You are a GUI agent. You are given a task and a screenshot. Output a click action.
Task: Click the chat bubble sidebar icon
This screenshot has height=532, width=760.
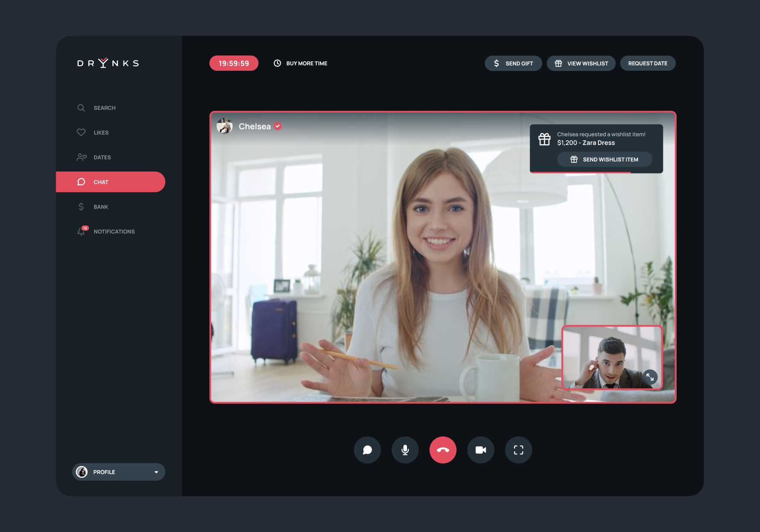coord(81,182)
